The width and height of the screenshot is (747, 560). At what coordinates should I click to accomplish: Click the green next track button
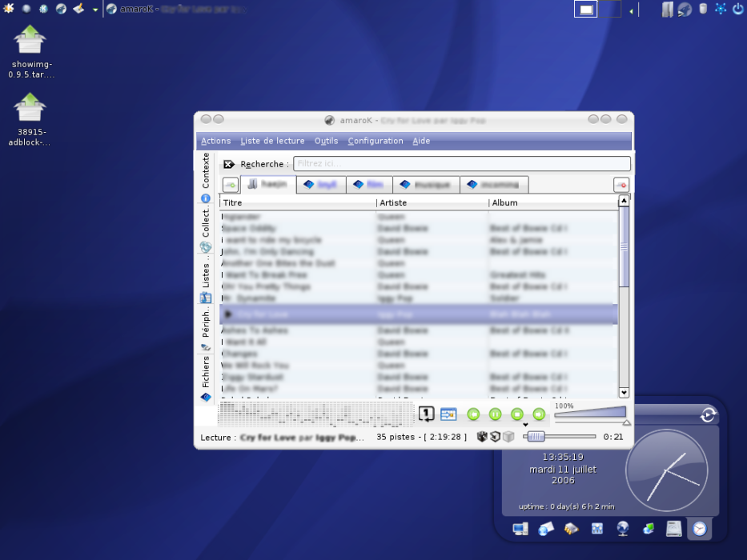coord(539,414)
